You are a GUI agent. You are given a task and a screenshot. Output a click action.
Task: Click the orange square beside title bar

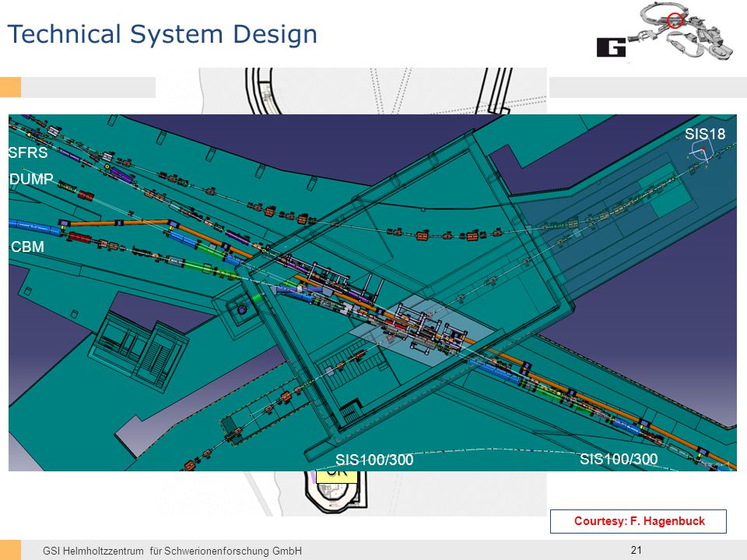point(10,87)
